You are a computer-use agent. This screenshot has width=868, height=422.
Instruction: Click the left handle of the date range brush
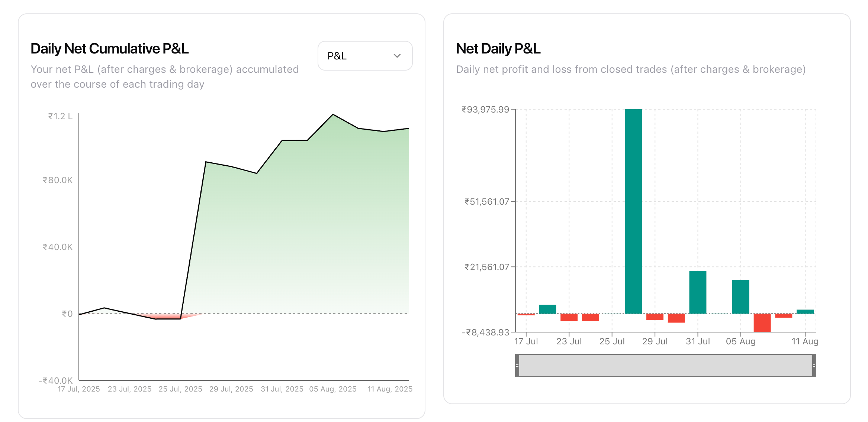pos(517,366)
